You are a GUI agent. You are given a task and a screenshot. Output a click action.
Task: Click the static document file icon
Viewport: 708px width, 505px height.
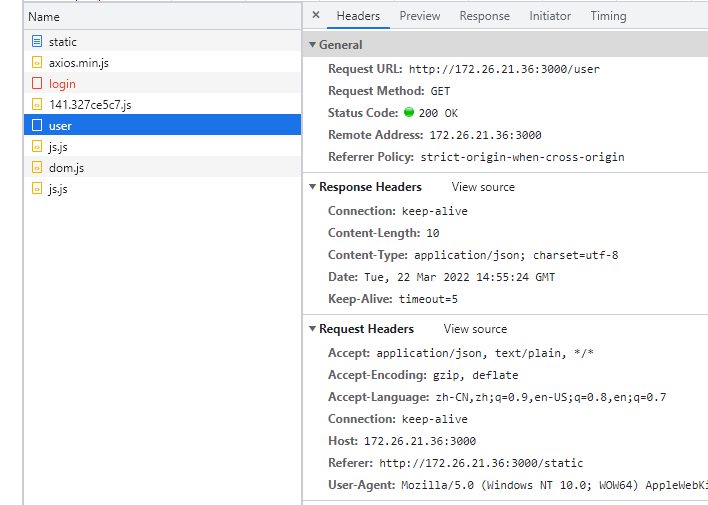tap(37, 42)
